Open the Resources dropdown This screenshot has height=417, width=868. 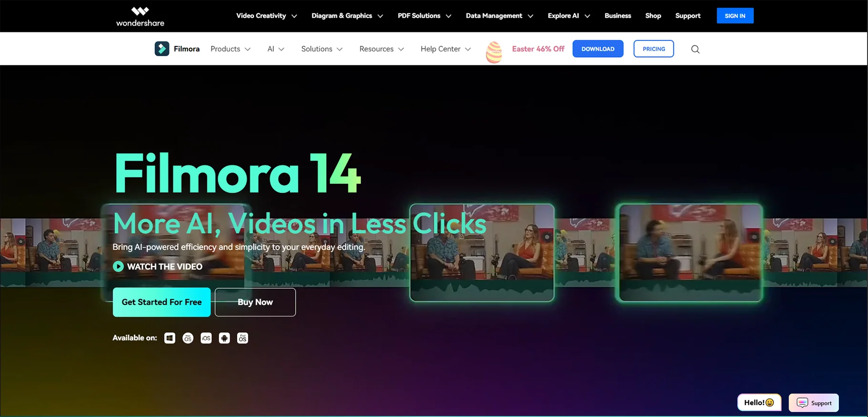click(382, 49)
